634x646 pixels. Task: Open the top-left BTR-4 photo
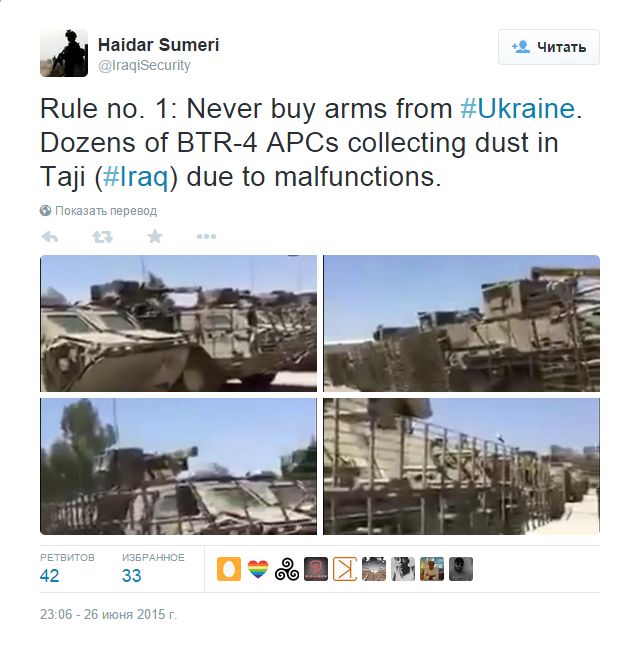178,323
